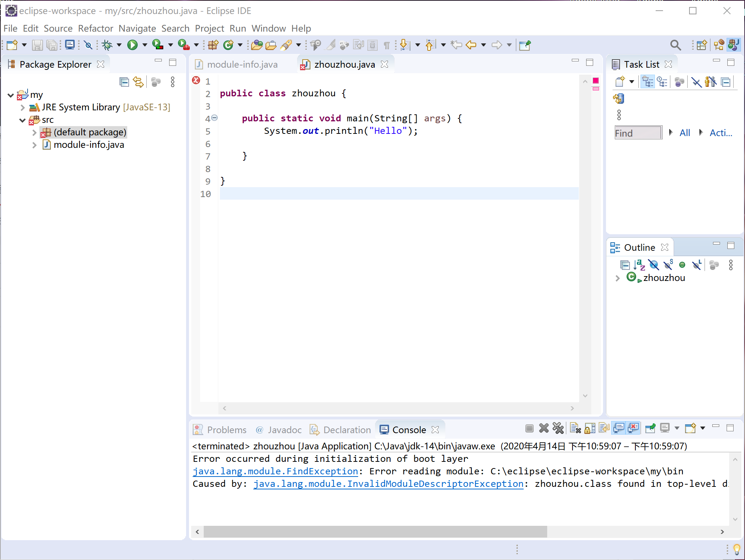Select zhouzhou in the Outline tree
The image size is (745, 560).
(664, 278)
